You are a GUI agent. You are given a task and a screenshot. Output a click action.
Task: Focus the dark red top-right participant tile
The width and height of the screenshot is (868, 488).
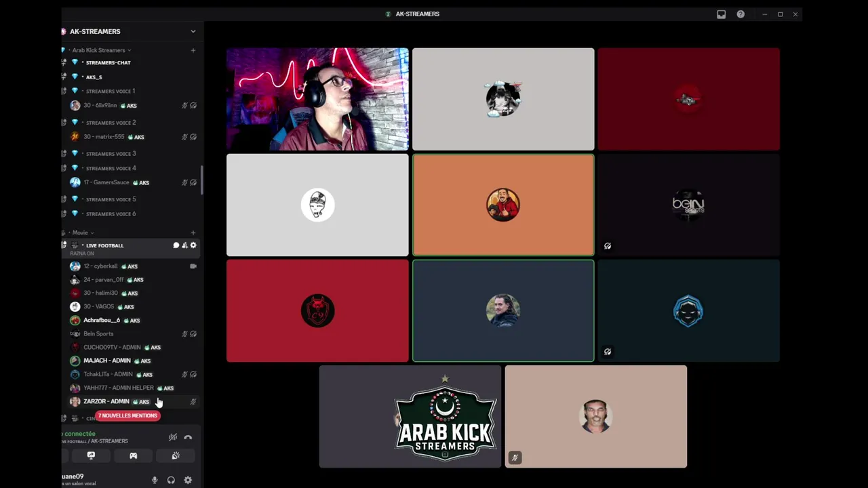pos(688,99)
